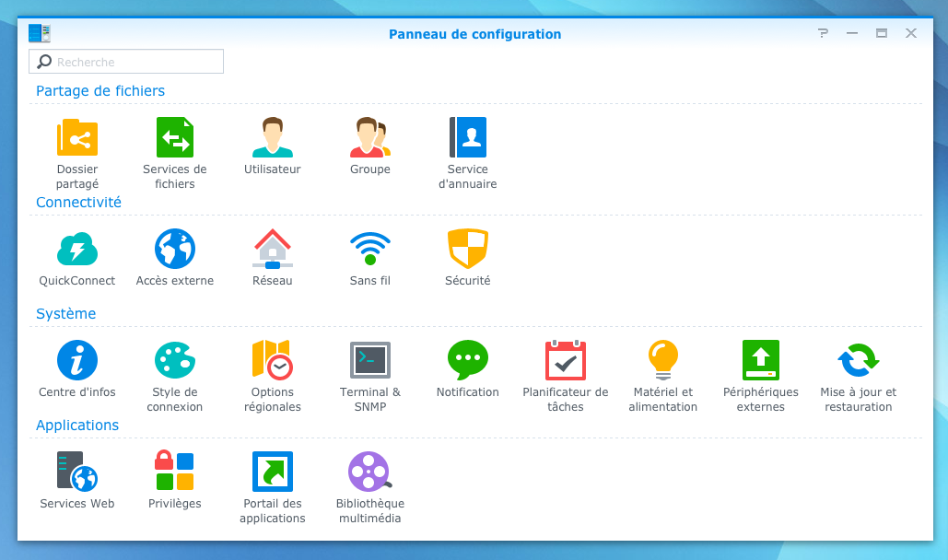
Task: Close the Panneau de configuration window
Action: coord(911,33)
